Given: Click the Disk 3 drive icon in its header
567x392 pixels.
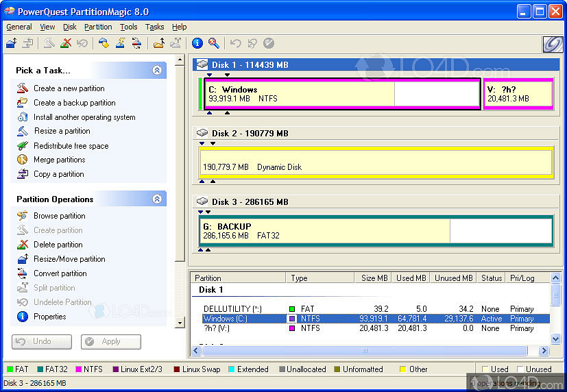Looking at the screenshot, I should click(x=202, y=201).
